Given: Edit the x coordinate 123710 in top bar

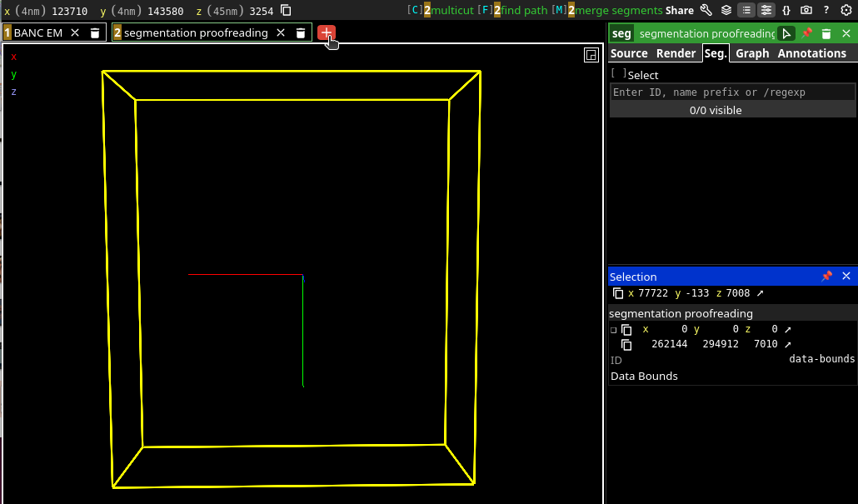Looking at the screenshot, I should pos(69,11).
